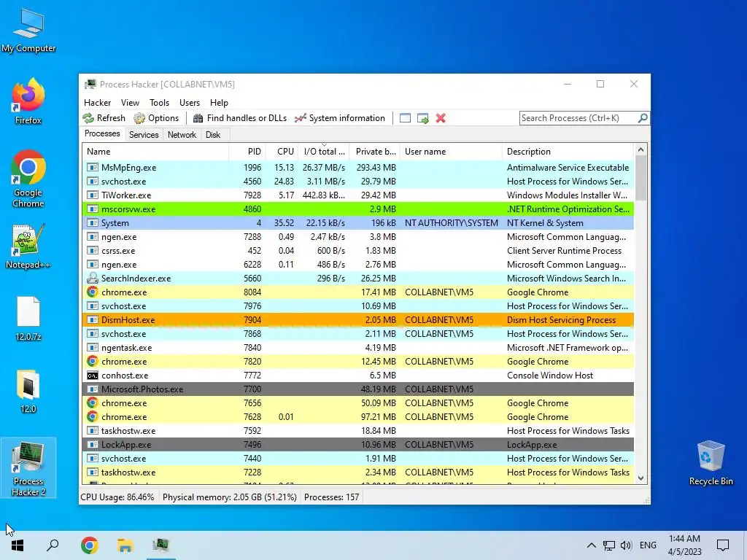Select the Processes tab

coord(102,134)
